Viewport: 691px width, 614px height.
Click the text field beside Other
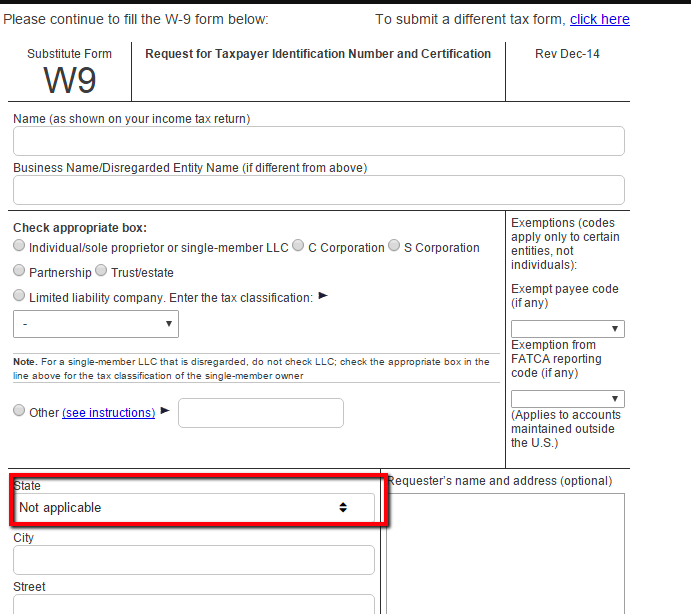point(260,413)
